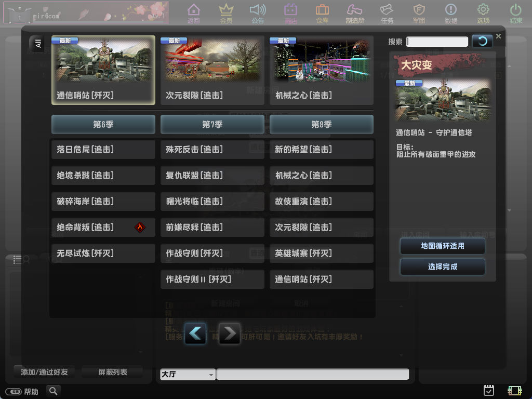Open the film strip icon at bottom right
532x399 pixels.
tap(515, 391)
